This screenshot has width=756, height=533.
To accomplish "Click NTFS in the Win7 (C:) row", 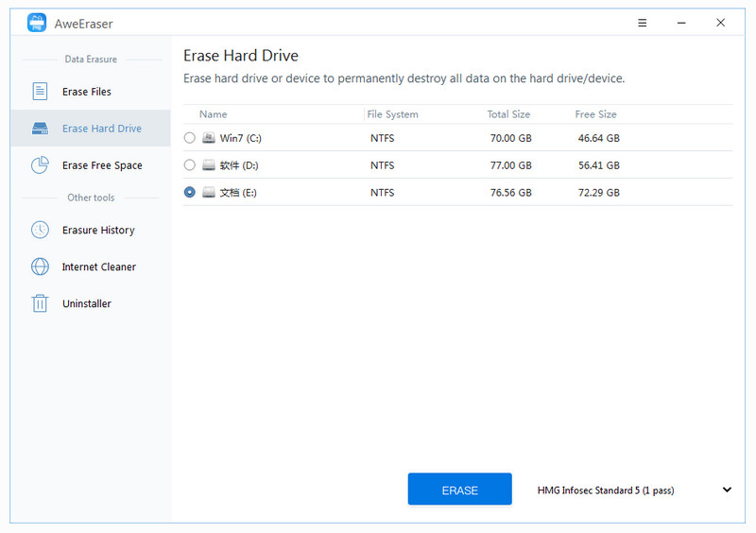I will tap(383, 138).
